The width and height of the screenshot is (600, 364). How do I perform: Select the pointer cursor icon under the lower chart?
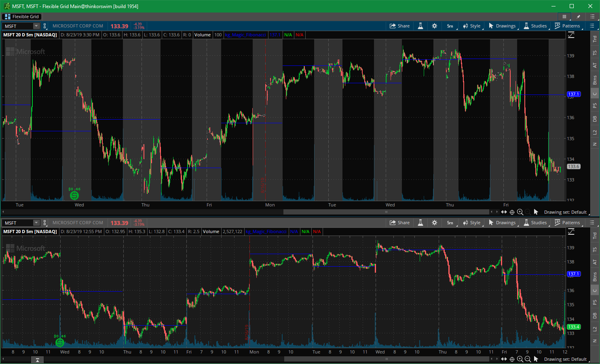pyautogui.click(x=536, y=359)
